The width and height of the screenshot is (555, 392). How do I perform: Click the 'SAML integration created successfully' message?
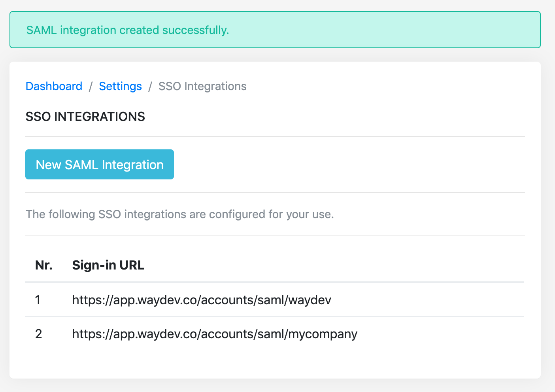[x=127, y=30]
